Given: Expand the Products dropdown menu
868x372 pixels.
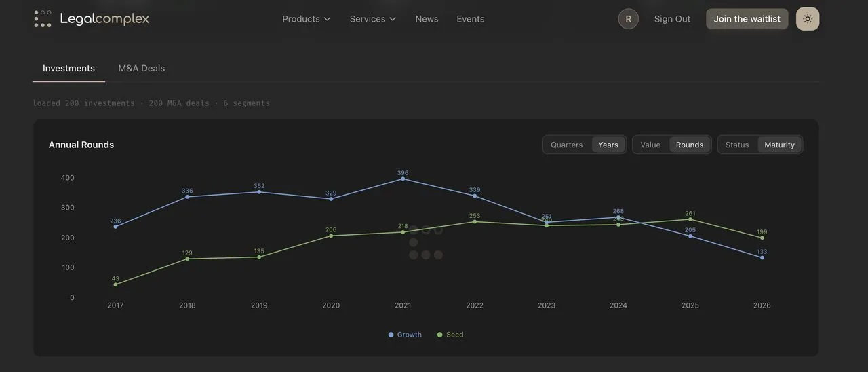Looking at the screenshot, I should click(307, 19).
